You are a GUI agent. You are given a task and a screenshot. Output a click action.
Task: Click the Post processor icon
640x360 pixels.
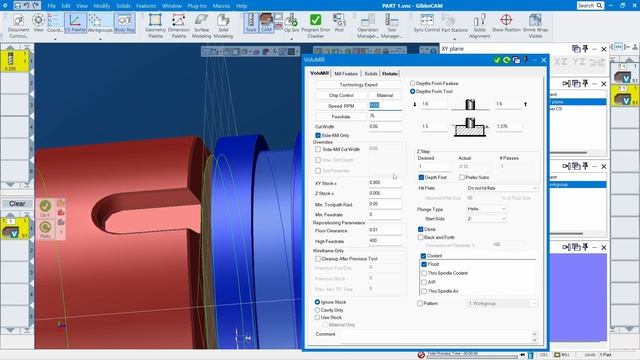tap(339, 23)
